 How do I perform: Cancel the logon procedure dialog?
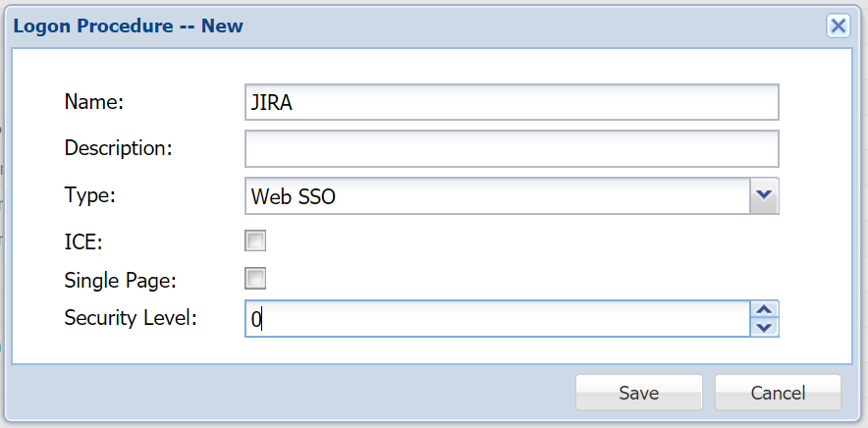(778, 393)
